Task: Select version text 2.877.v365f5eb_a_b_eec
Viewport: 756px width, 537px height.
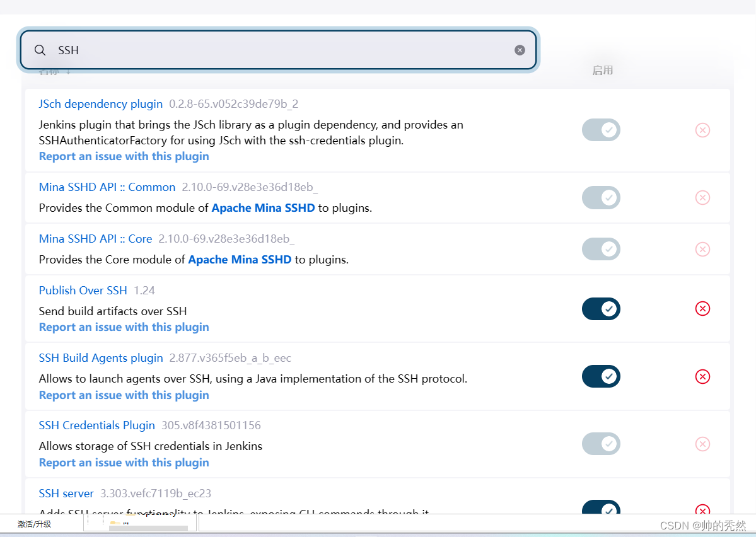Action: click(231, 358)
